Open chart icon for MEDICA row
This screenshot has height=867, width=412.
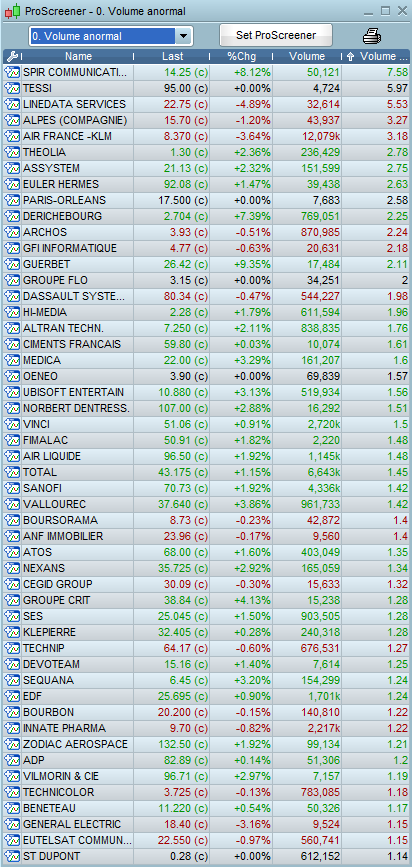[12, 361]
